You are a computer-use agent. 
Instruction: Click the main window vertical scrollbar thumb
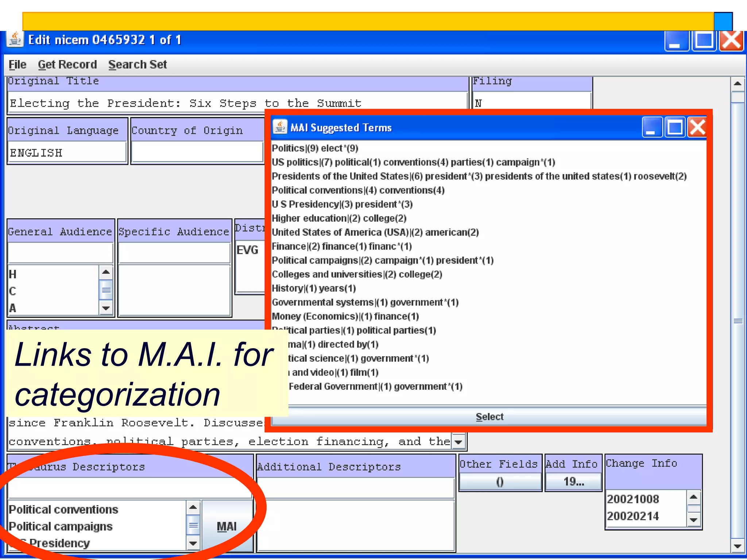tap(738, 321)
